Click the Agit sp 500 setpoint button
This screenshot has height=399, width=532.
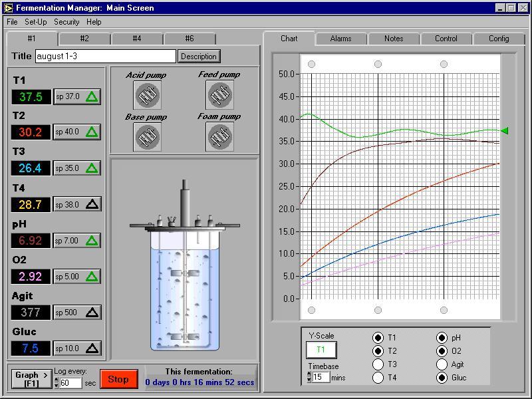[x=77, y=313]
